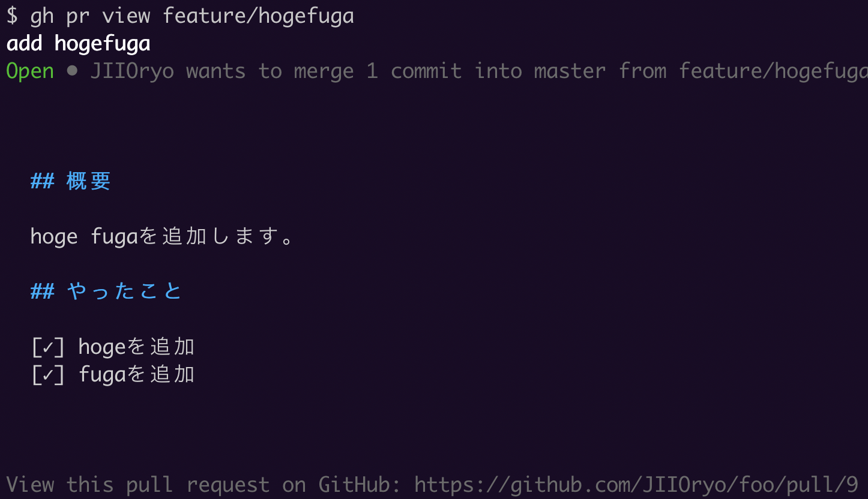The image size is (868, 499).
Task: Click the green Open status label
Action: point(30,71)
